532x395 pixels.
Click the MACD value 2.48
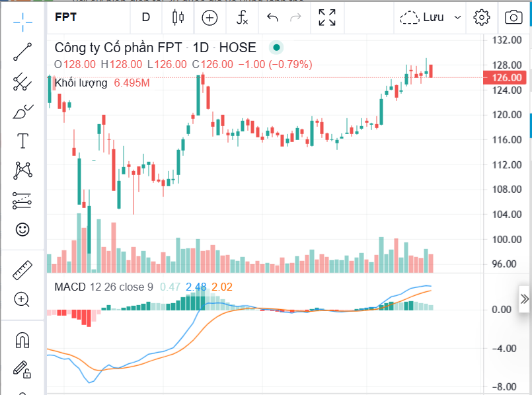tap(196, 287)
